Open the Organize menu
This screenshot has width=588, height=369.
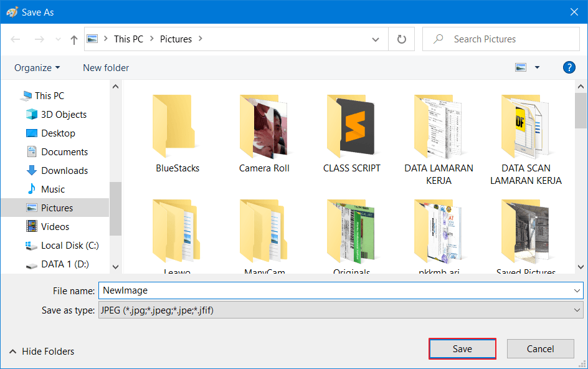tap(37, 67)
